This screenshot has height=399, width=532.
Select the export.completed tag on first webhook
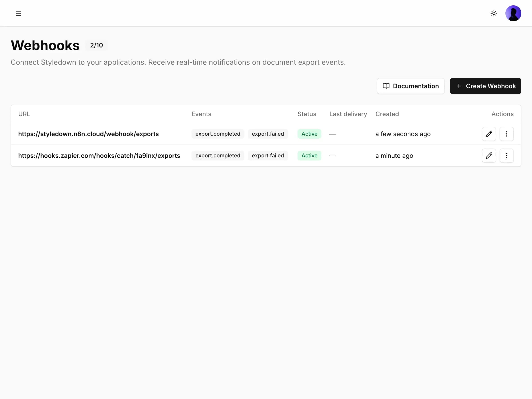click(218, 134)
